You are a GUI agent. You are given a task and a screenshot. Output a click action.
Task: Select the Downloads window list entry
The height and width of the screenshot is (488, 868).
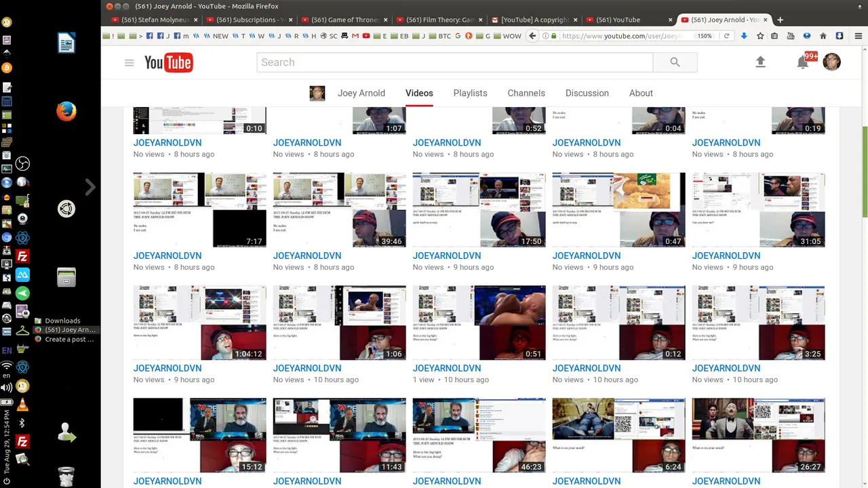pos(62,321)
